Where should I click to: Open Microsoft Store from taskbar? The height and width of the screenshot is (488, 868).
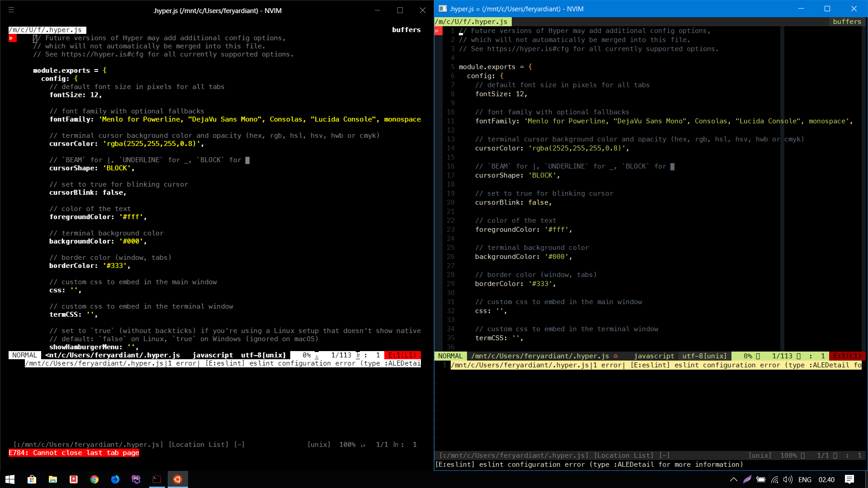(32, 479)
